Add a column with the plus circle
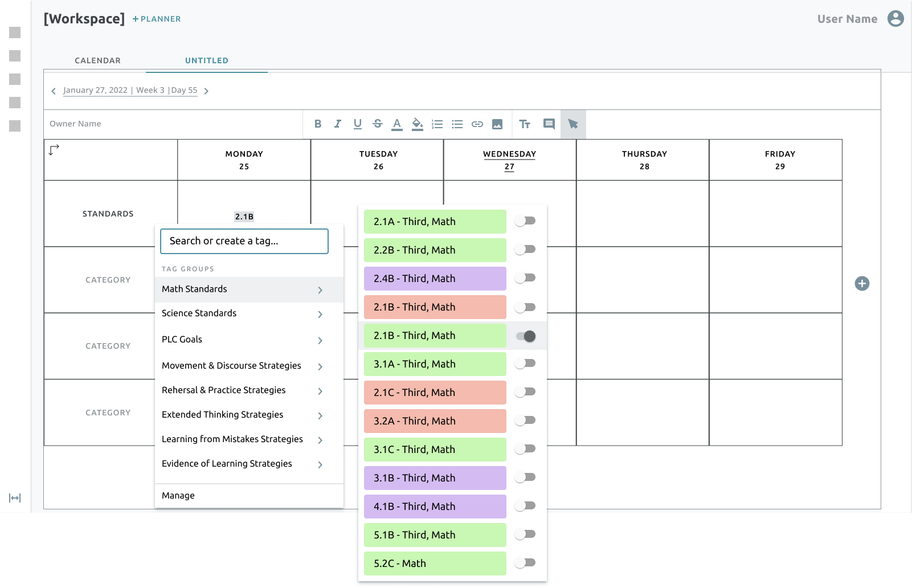Image resolution: width=912 pixels, height=588 pixels. [862, 283]
